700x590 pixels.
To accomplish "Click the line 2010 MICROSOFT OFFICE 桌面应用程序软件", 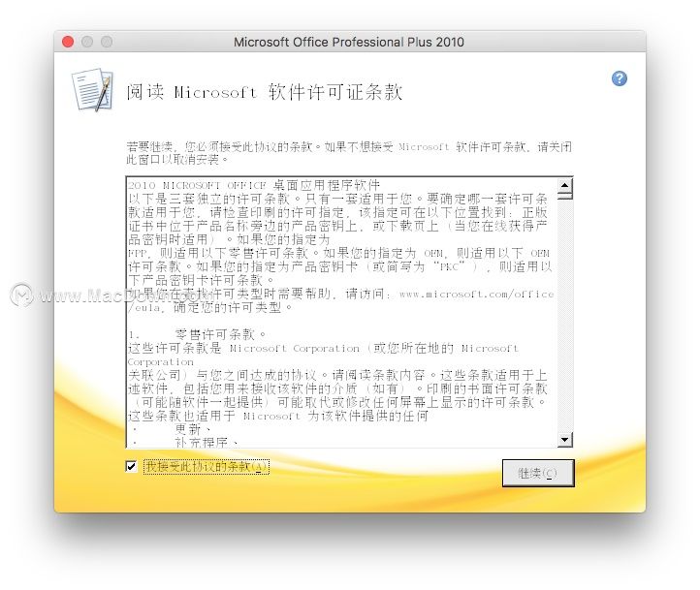I will click(x=254, y=185).
